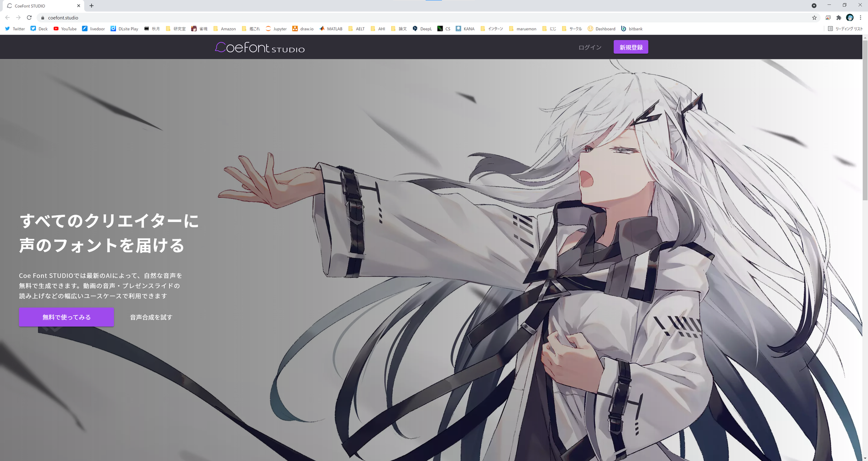Open the YouTube bookmark

(x=65, y=29)
